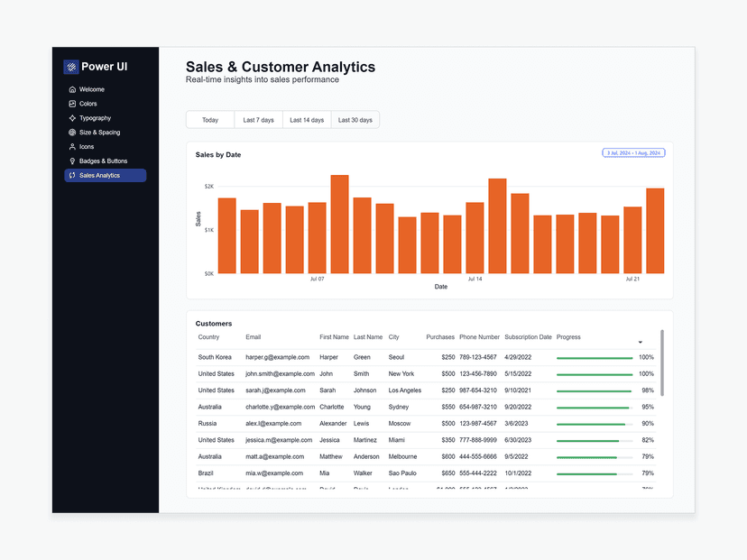Image resolution: width=747 pixels, height=560 pixels.
Task: Click the Power UI logo icon
Action: coord(71,67)
